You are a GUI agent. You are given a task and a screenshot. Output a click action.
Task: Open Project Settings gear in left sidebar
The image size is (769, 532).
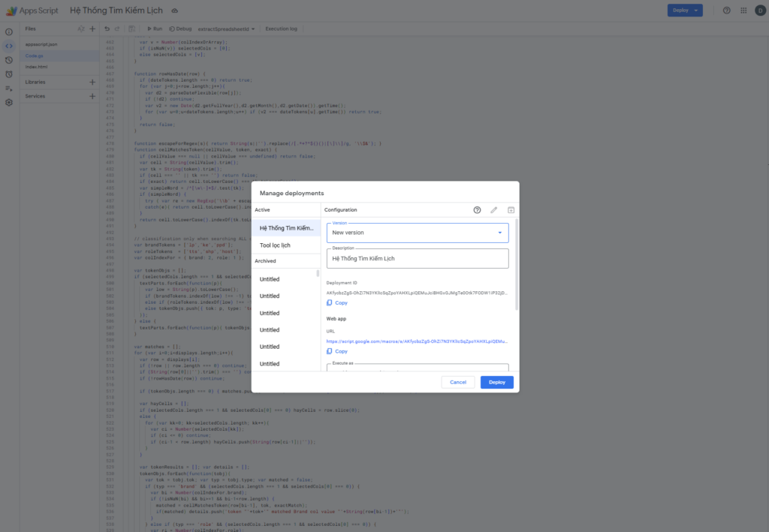pos(9,102)
